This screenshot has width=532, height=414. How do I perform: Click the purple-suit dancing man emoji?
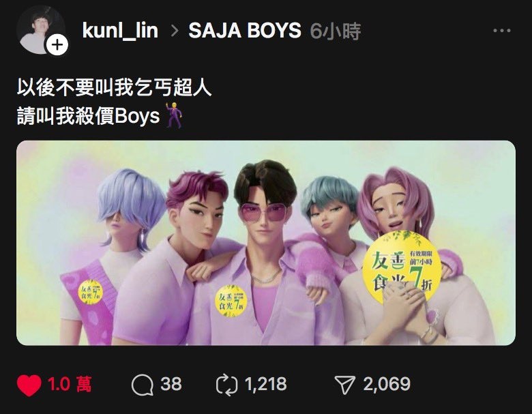click(x=174, y=115)
